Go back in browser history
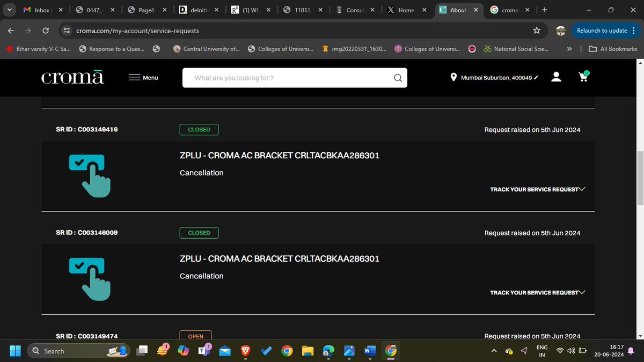The height and width of the screenshot is (362, 644). click(11, 31)
